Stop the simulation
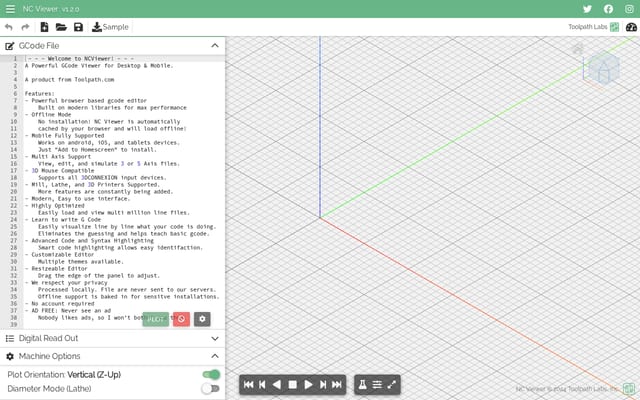Image resolution: width=640 pixels, height=400 pixels. (x=292, y=384)
